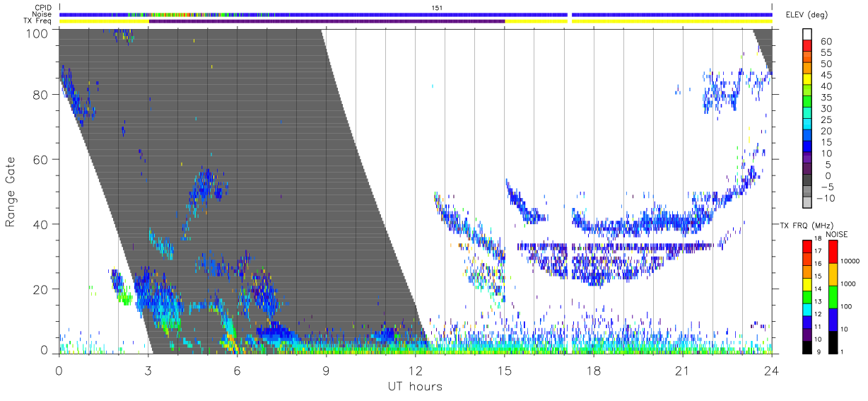Click the Range Gate axis title
Image resolution: width=868 pixels, height=401 pixels.
point(11,192)
